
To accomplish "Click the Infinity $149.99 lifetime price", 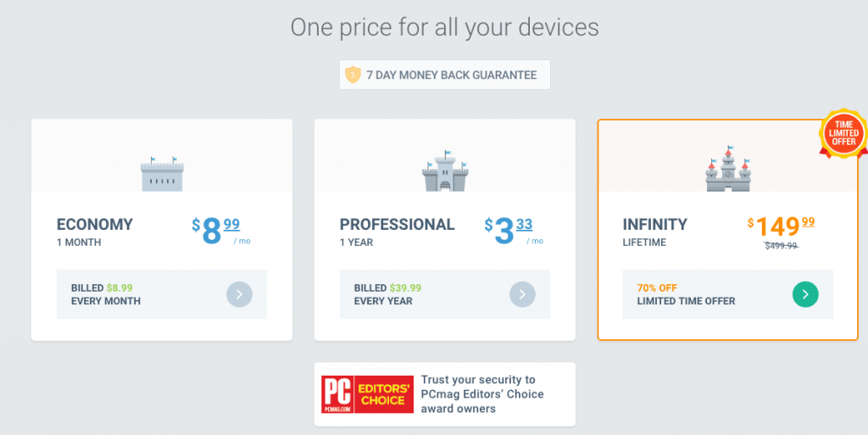I will coord(780,226).
